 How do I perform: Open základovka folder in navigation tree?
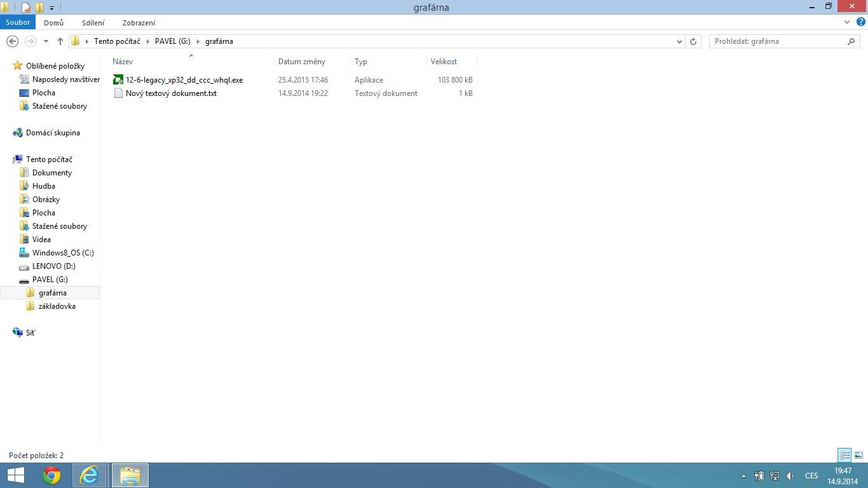click(x=57, y=306)
